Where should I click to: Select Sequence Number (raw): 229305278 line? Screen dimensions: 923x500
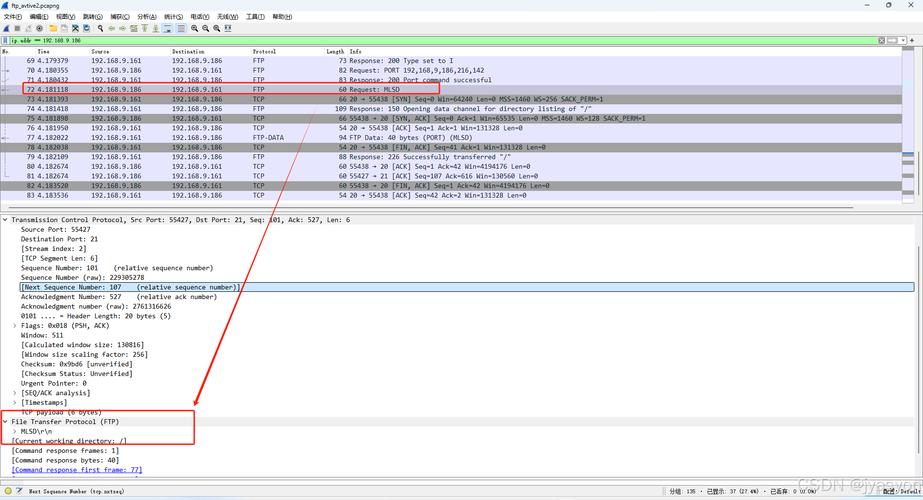point(82,277)
